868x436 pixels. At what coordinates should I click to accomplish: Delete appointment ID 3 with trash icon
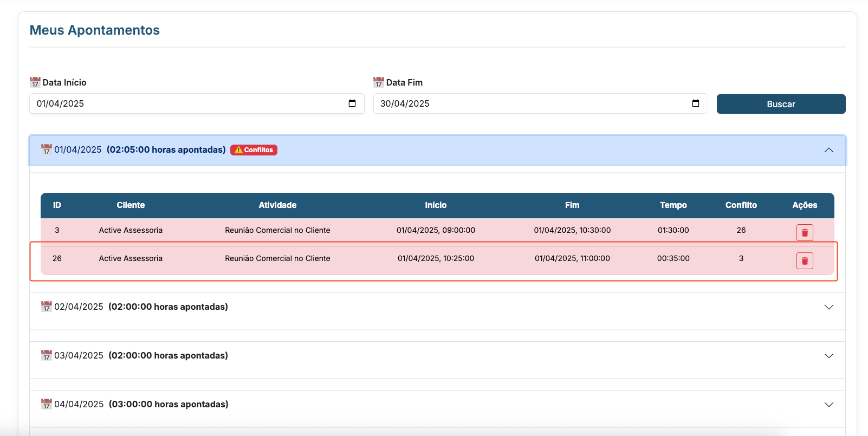pyautogui.click(x=805, y=232)
